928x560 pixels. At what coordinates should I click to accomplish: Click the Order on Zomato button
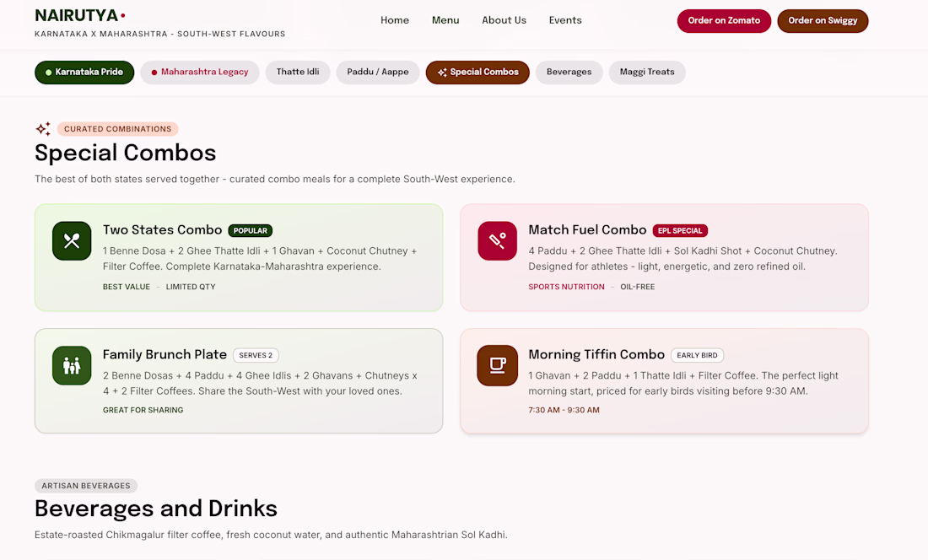tap(724, 21)
